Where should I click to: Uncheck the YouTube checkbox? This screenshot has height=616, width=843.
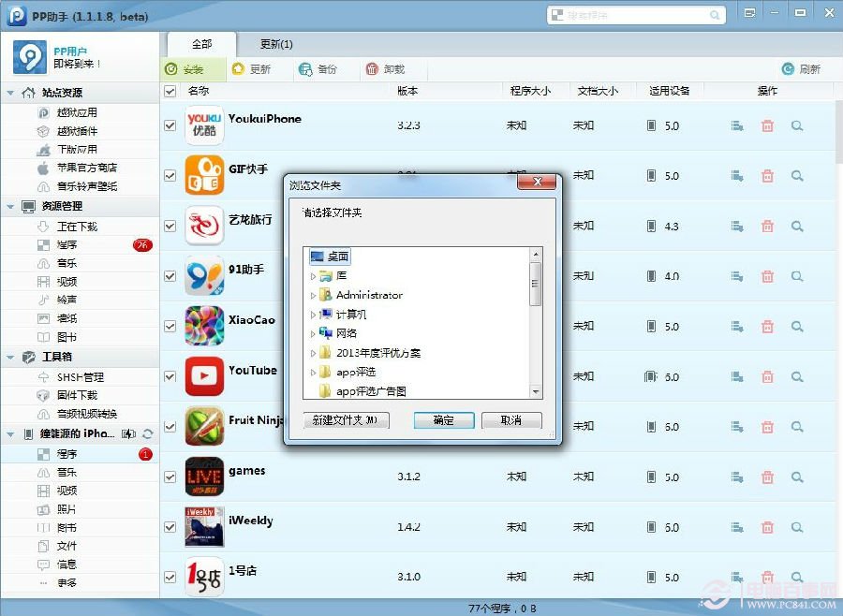[x=170, y=376]
